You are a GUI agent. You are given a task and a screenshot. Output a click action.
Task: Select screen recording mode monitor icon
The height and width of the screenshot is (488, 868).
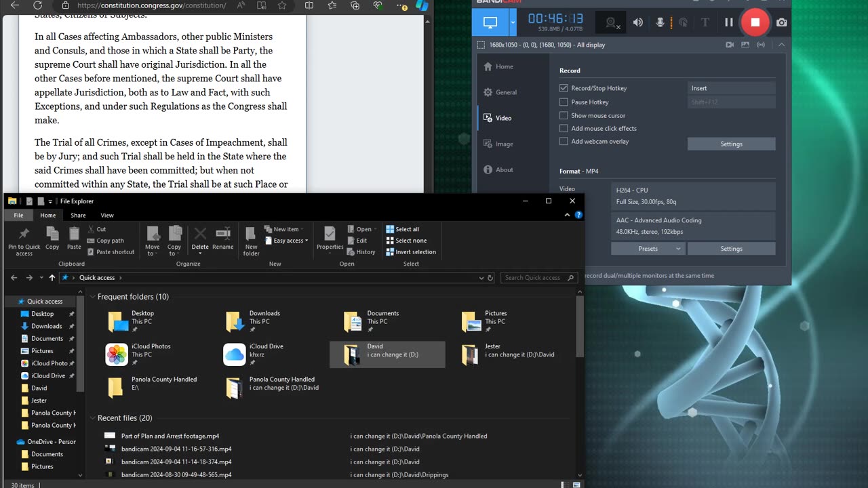(x=490, y=22)
